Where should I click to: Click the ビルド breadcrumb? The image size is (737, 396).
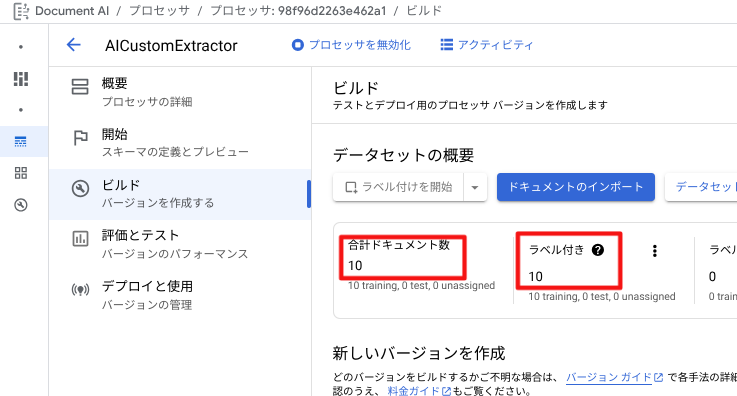[x=424, y=11]
